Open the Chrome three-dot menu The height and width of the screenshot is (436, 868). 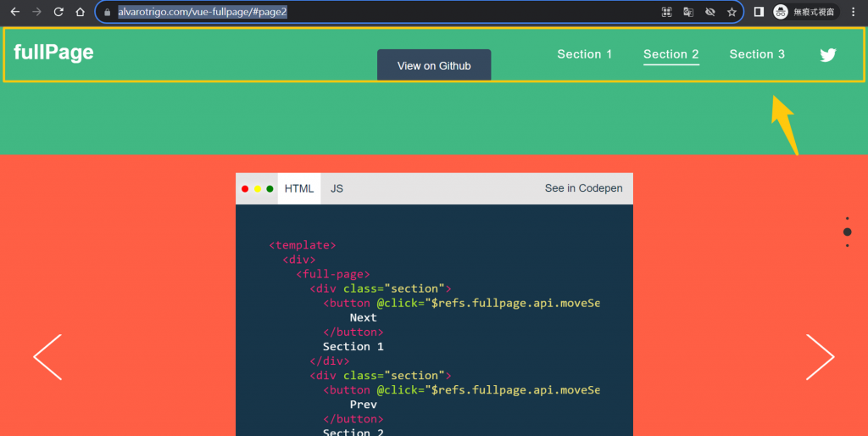pyautogui.click(x=853, y=12)
